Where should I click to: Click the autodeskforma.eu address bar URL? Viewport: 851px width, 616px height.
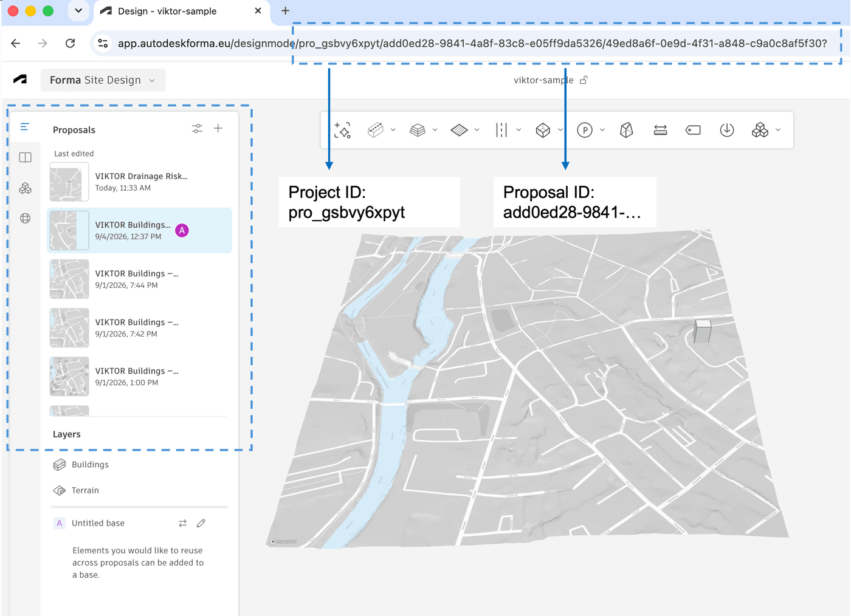472,43
